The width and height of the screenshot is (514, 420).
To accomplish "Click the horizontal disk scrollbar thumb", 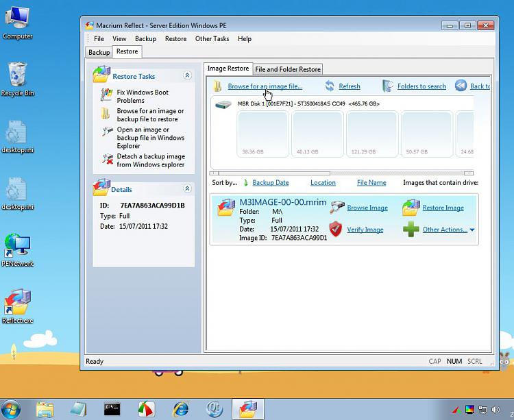I will [x=274, y=173].
